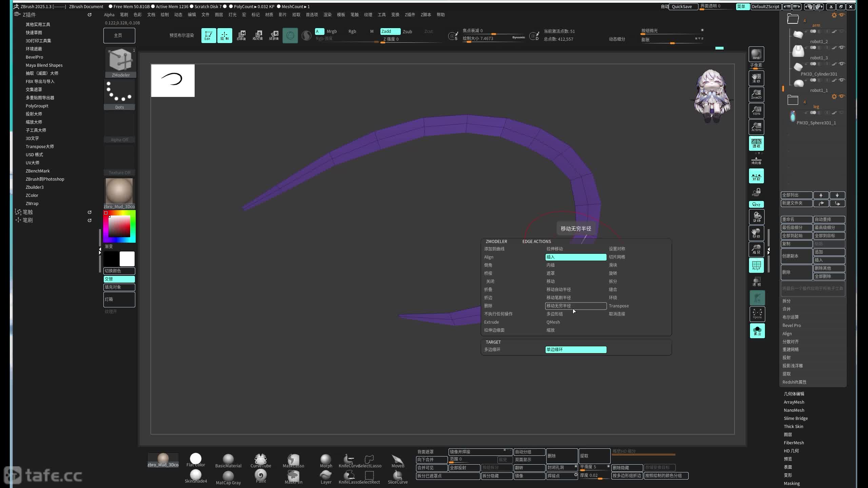Viewport: 868px width, 488px height.
Task: Pick the MatCap Gray material
Action: pyautogui.click(x=228, y=477)
